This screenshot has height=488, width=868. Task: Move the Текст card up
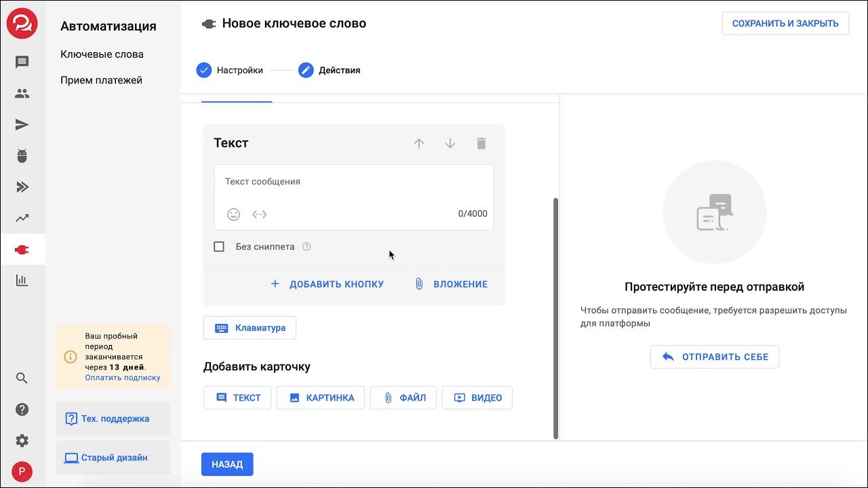point(419,143)
